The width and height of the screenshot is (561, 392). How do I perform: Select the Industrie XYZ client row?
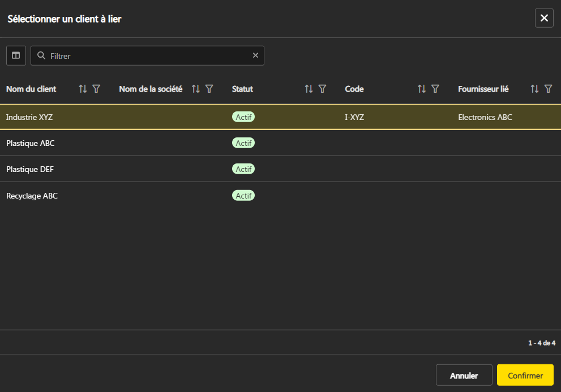pos(29,117)
